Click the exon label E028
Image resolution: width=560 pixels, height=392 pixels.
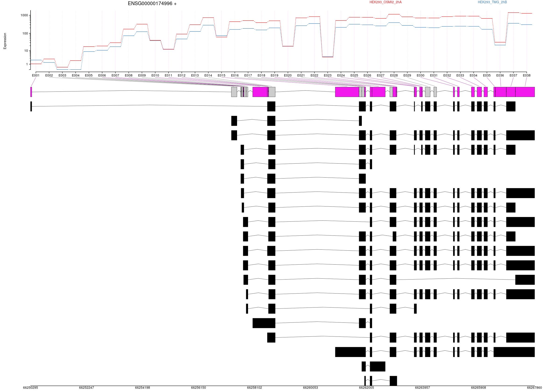394,75
